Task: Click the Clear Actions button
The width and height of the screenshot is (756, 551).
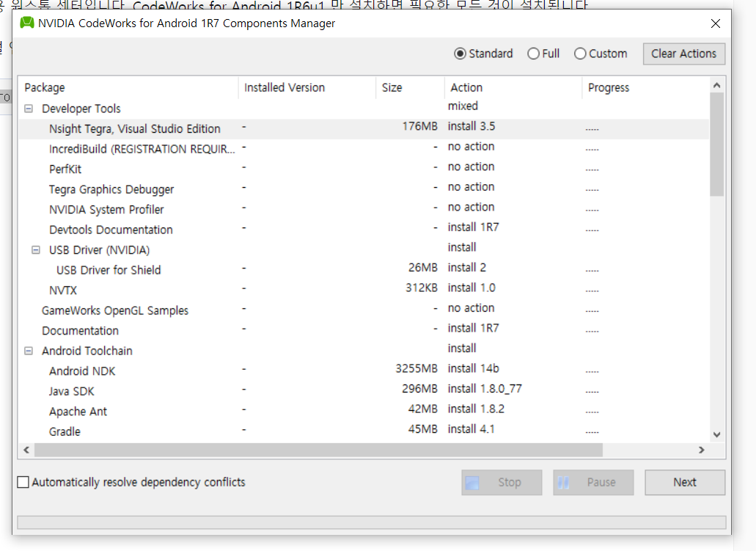Action: [683, 54]
